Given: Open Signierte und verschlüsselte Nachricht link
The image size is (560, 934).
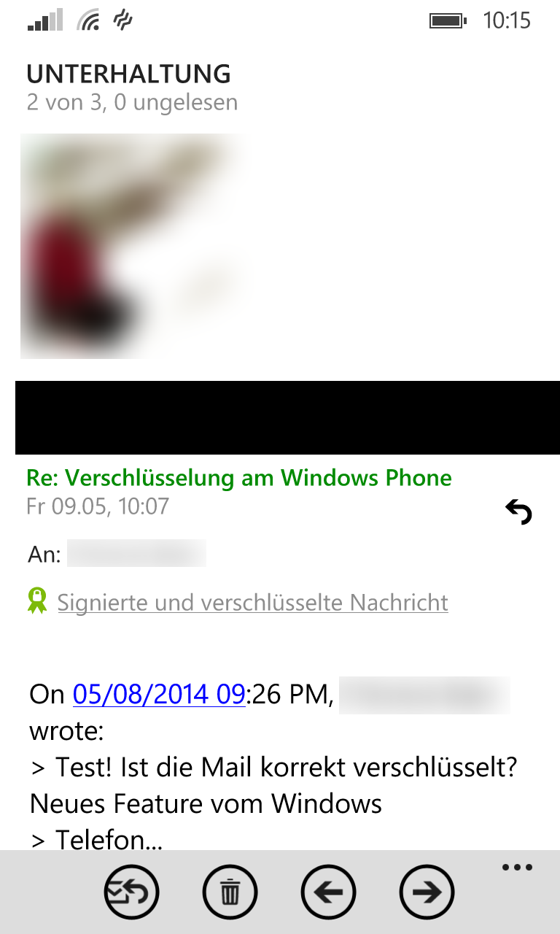Looking at the screenshot, I should coord(252,603).
